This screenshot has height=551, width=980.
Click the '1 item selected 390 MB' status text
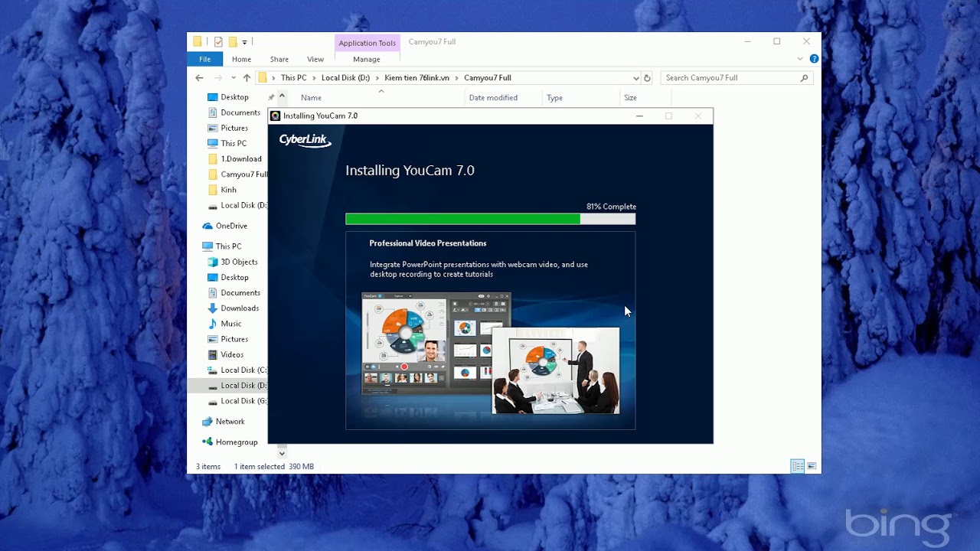tap(274, 467)
